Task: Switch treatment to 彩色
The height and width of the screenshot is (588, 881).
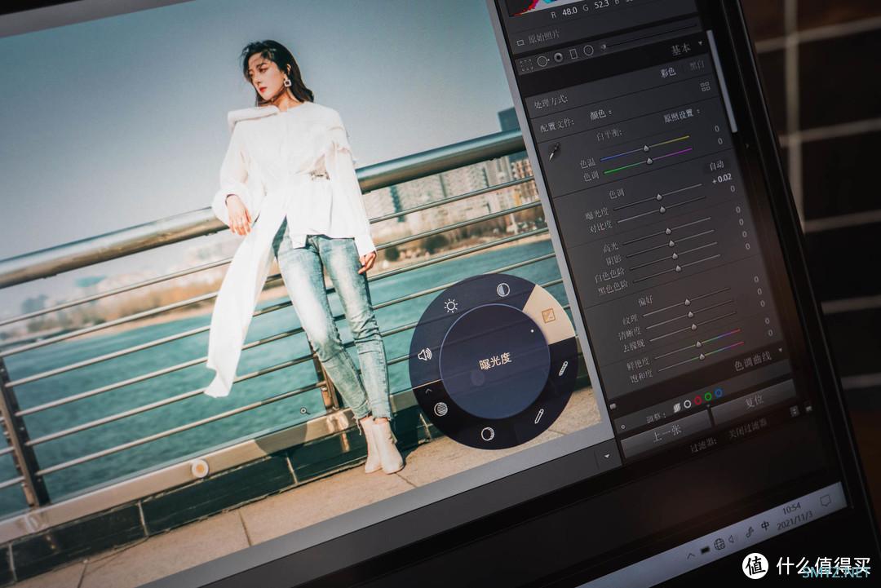Action: click(667, 72)
